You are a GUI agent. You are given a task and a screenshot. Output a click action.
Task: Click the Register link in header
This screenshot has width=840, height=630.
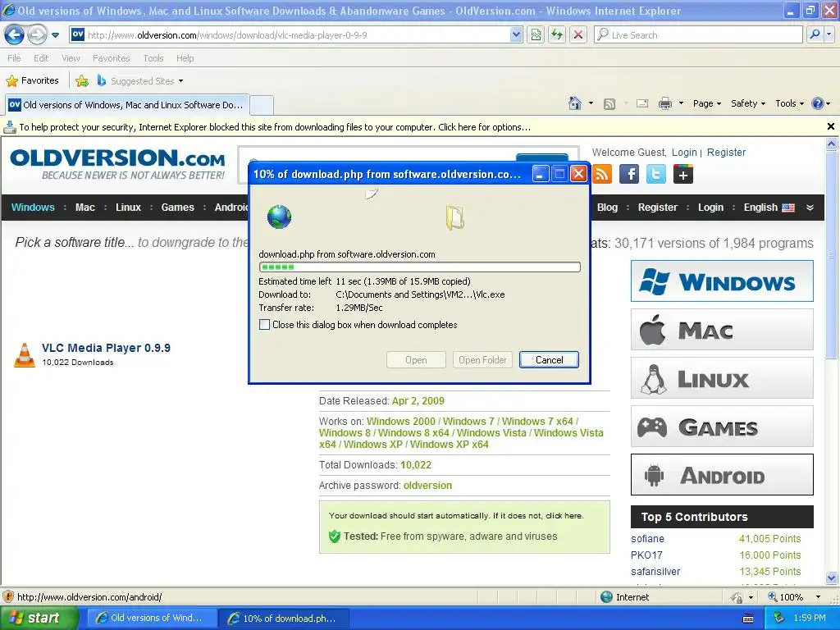tap(726, 152)
